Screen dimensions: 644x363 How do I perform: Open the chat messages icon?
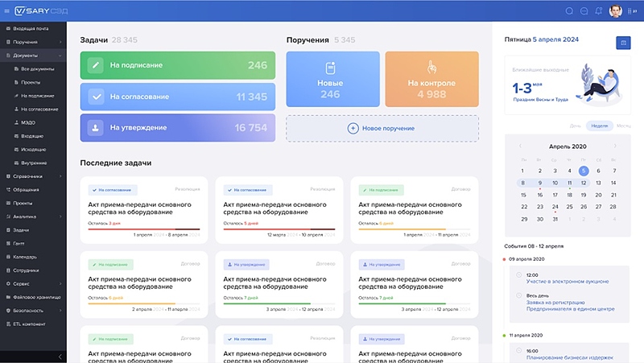click(584, 11)
